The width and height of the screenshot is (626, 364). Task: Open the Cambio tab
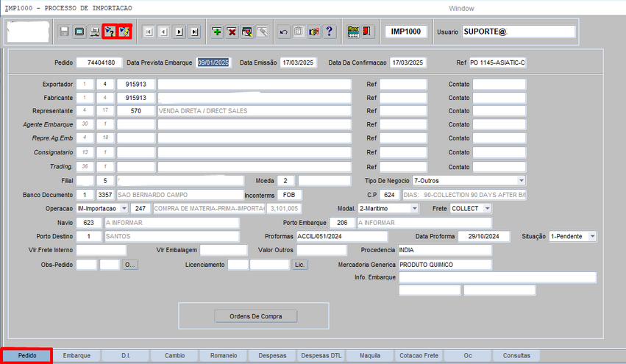175,355
